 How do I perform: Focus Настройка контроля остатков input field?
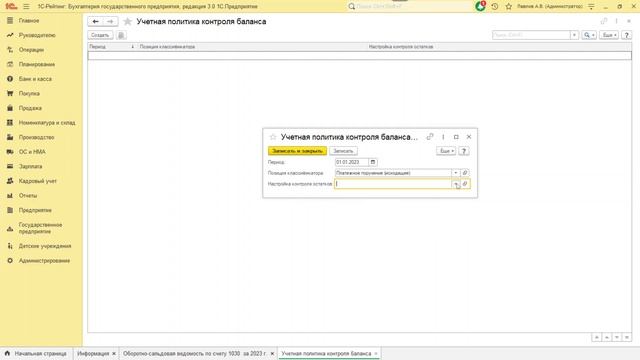393,184
